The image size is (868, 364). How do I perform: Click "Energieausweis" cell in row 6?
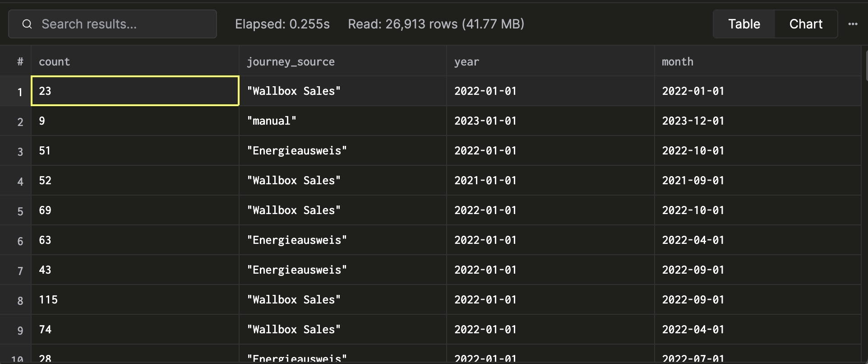(343, 240)
